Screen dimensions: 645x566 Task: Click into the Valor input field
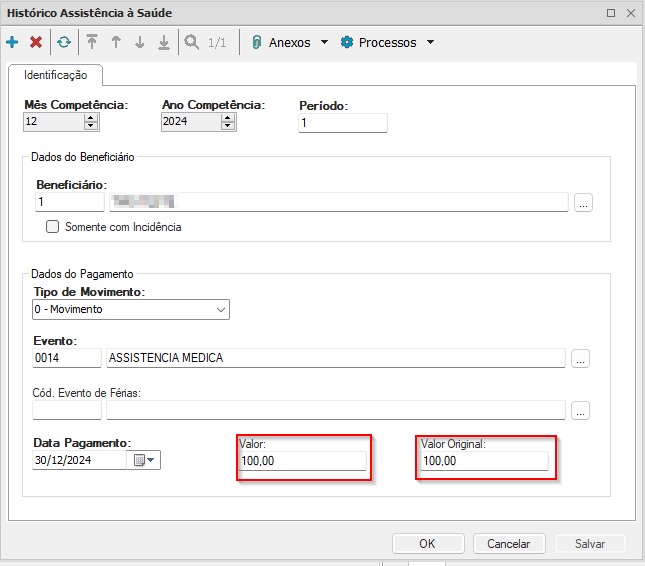pyautogui.click(x=302, y=461)
